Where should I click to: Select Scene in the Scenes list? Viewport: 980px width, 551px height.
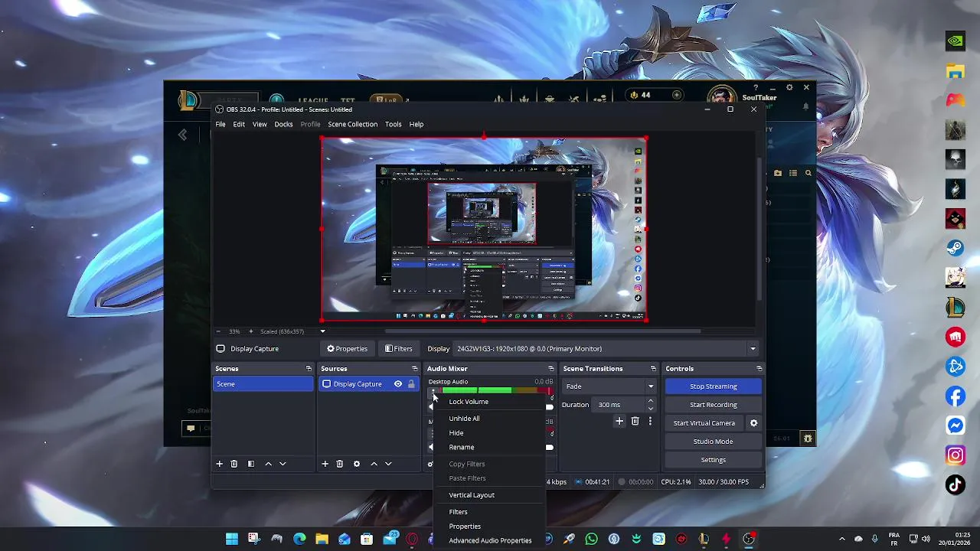click(x=263, y=384)
